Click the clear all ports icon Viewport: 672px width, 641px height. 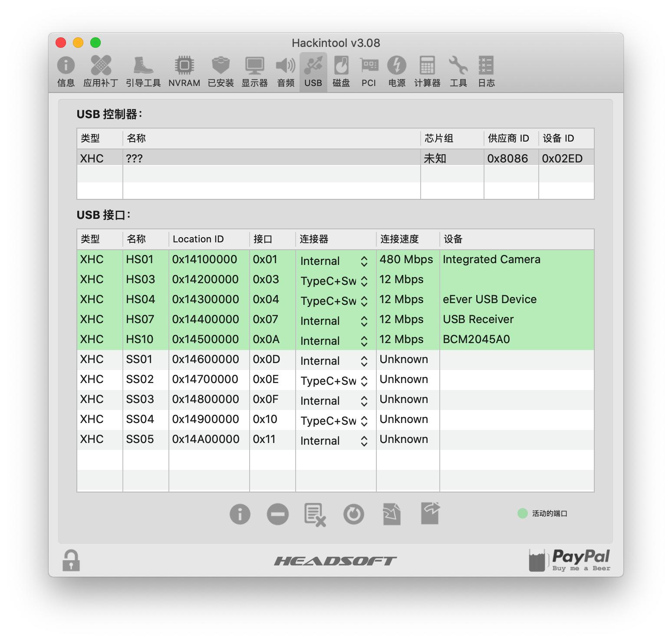pos(315,514)
